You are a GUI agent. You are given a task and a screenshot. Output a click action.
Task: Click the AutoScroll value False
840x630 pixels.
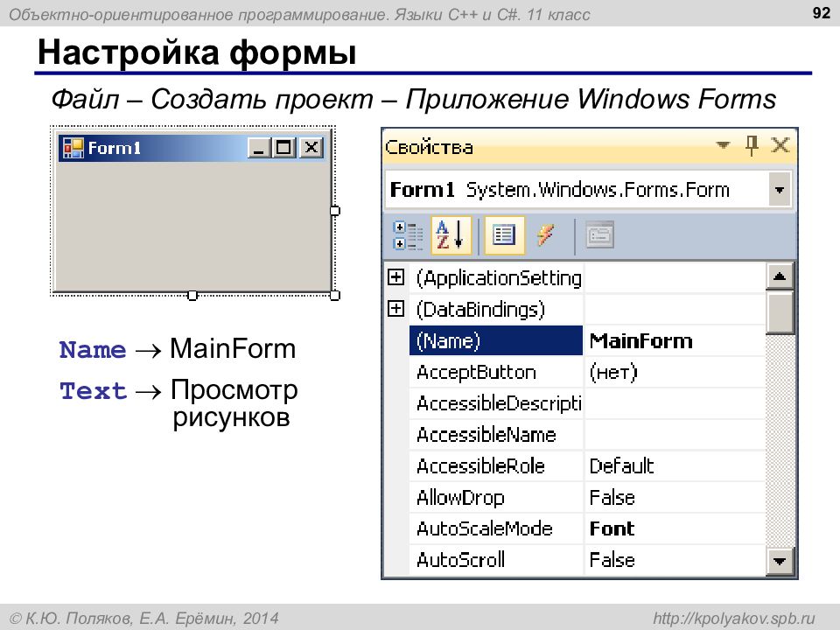(675, 560)
